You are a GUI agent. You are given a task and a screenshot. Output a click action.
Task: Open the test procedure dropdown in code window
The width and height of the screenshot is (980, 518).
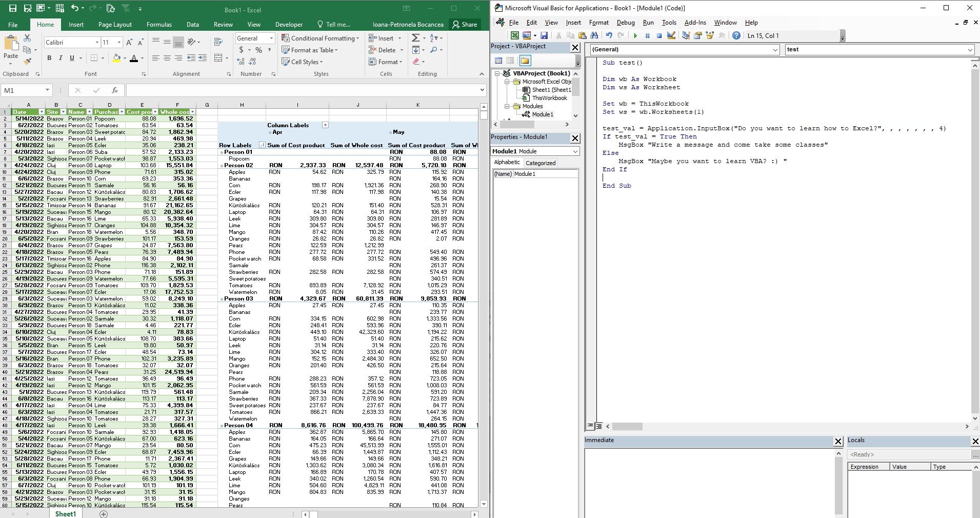pyautogui.click(x=970, y=50)
